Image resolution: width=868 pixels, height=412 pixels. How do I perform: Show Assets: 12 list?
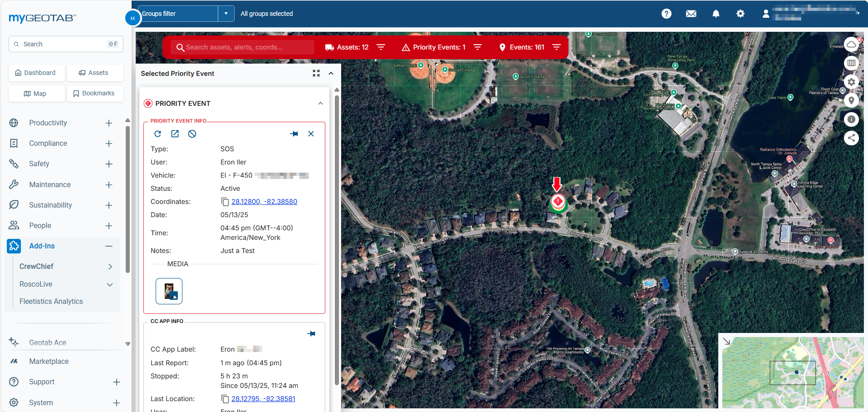347,47
